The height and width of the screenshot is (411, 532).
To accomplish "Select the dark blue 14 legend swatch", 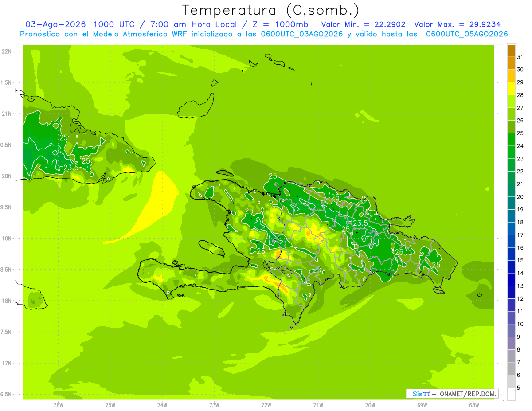I will pyautogui.click(x=511, y=267).
